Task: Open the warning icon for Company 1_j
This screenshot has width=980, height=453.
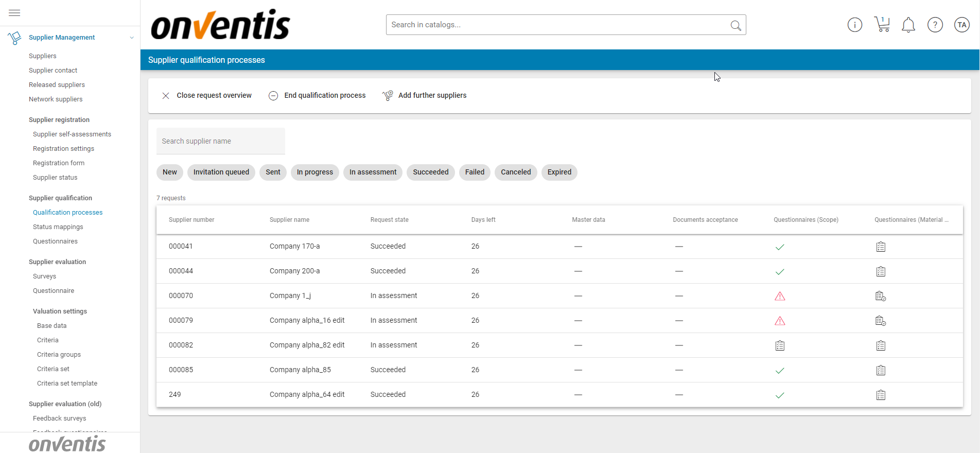Action: 780,296
